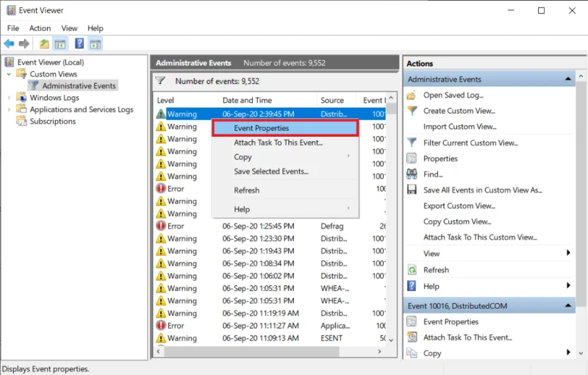Collapse the Event 10016, DistributedCOM section

pyautogui.click(x=568, y=306)
